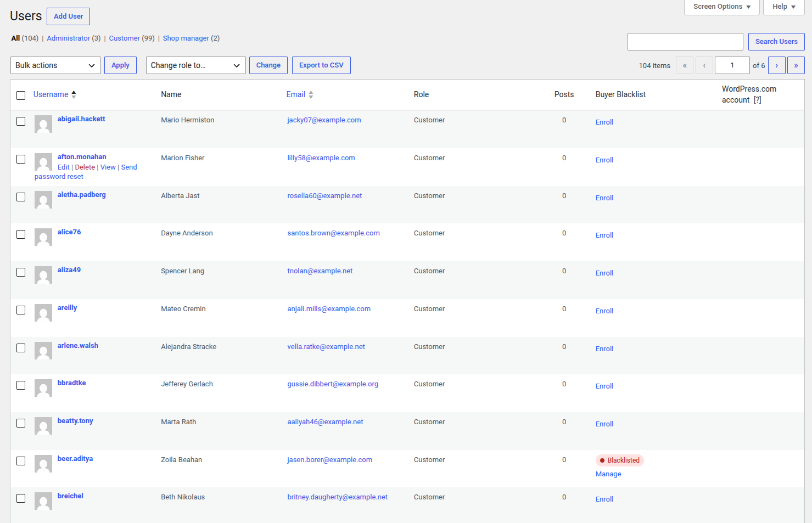Open email jacky07@example.com

pyautogui.click(x=324, y=120)
